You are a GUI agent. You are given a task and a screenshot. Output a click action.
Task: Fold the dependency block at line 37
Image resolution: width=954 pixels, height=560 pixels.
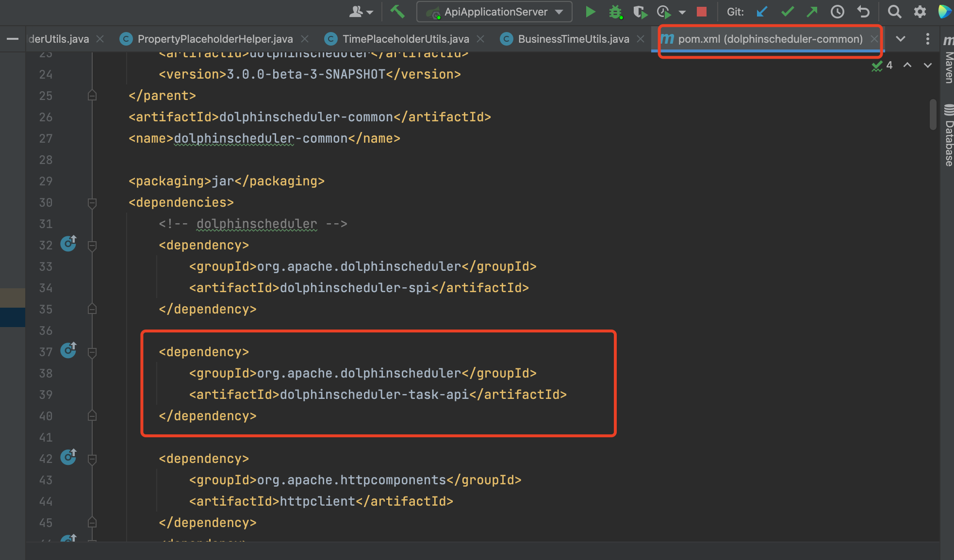coord(92,352)
